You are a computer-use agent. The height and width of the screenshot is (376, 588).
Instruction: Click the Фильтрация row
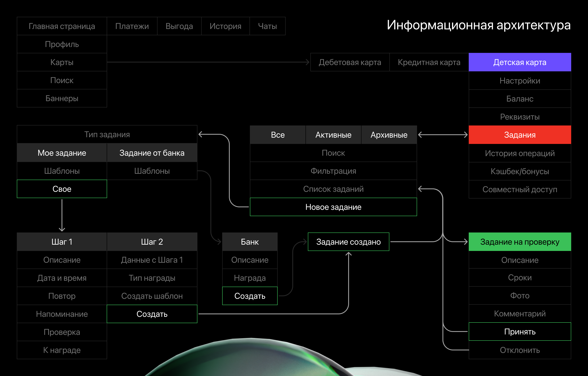(x=333, y=171)
